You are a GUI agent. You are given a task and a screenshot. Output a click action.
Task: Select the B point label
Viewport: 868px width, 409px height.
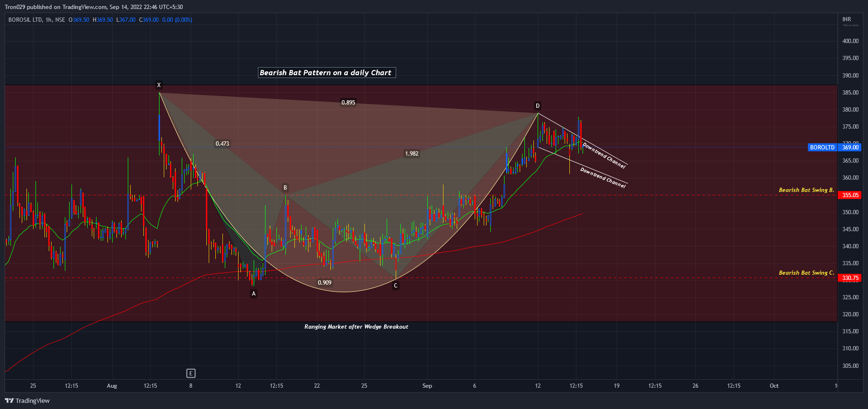point(285,188)
